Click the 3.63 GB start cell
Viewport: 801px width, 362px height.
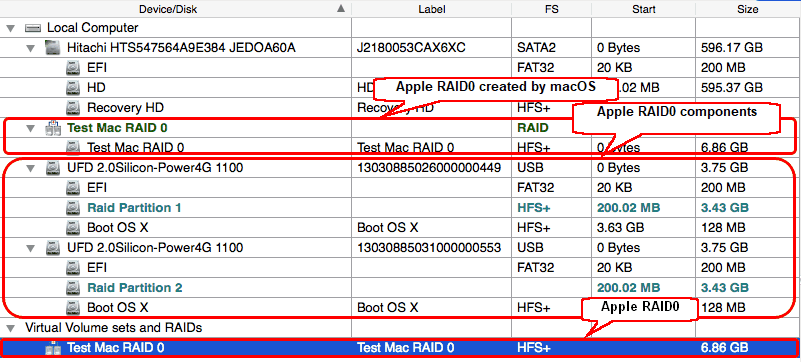point(621,228)
